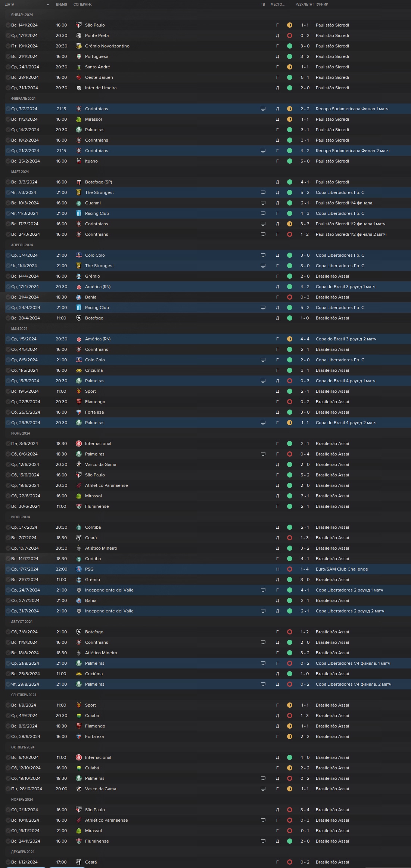411x868 pixels.
Task: Click the PSG club badge
Action: pyautogui.click(x=79, y=569)
